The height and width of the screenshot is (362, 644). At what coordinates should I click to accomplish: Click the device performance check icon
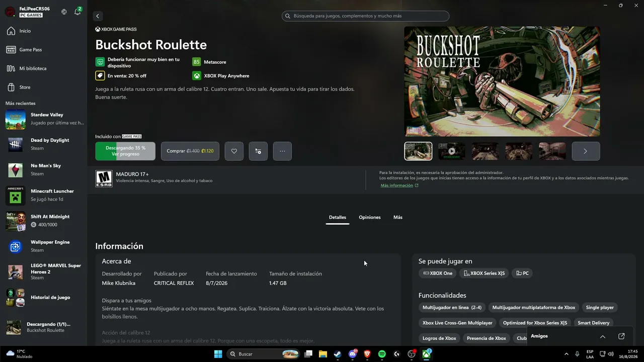100,62
